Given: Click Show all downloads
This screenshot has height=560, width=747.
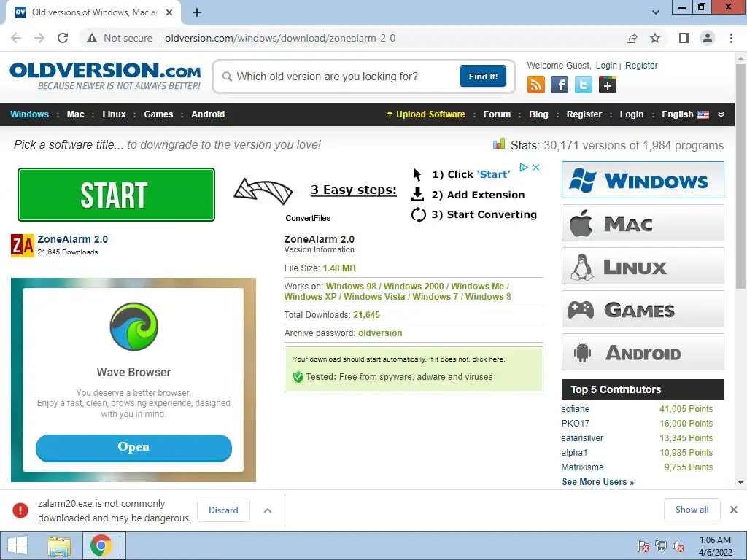Looking at the screenshot, I should [692, 510].
